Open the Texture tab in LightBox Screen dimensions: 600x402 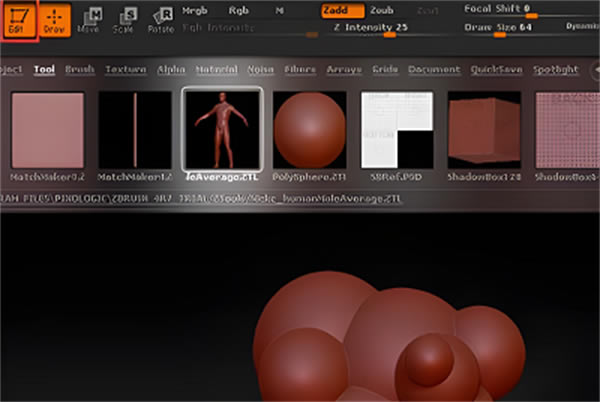click(x=126, y=70)
